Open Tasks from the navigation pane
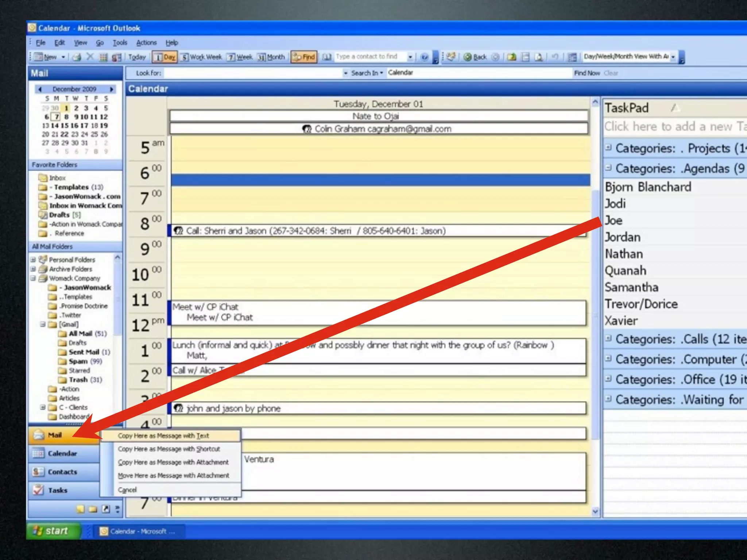The image size is (747, 560). (58, 490)
